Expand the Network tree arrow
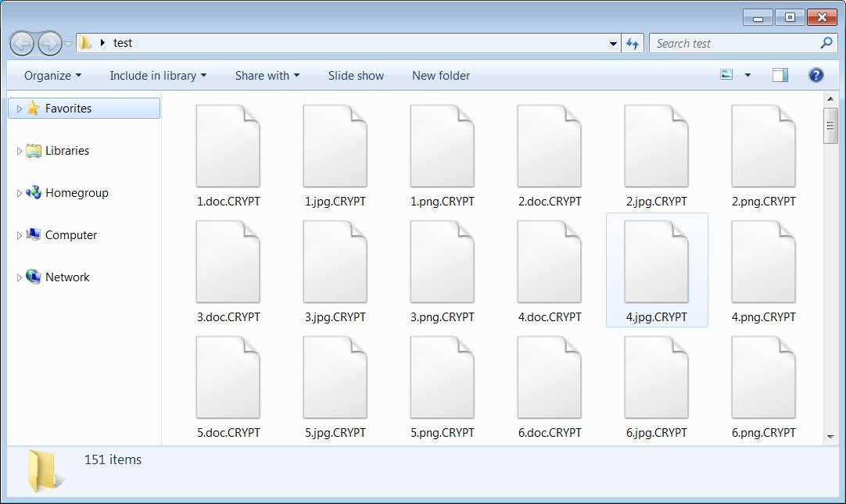The width and height of the screenshot is (846, 504). (19, 277)
